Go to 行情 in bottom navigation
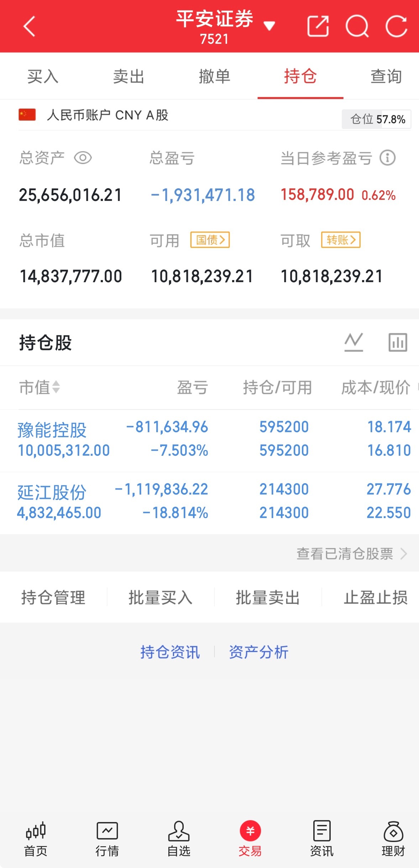Image resolution: width=419 pixels, height=868 pixels. tap(107, 839)
